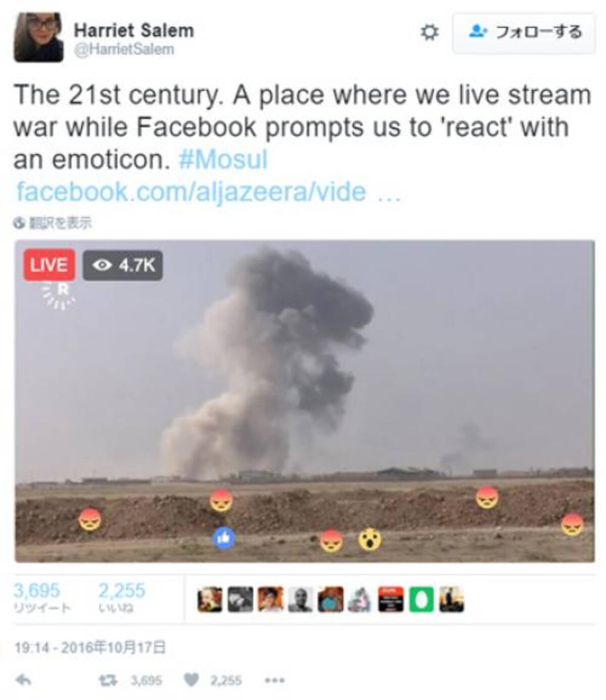
Task: Click the wow face reaction emoji
Action: coord(370,540)
